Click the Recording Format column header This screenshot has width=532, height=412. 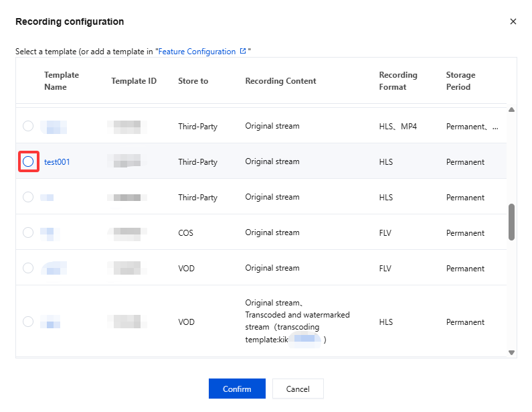point(398,81)
